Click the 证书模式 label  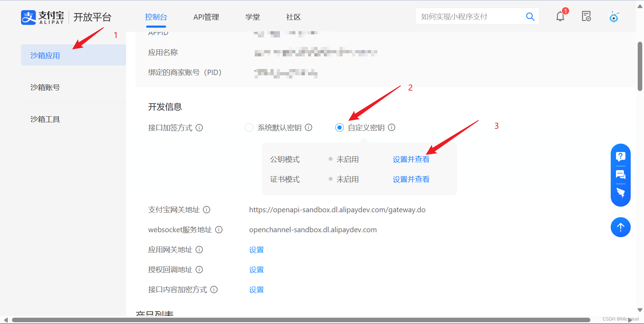285,179
